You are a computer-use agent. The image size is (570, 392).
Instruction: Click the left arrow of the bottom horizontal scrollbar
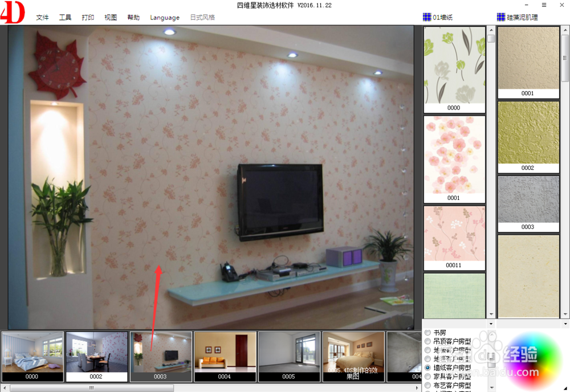[5, 387]
